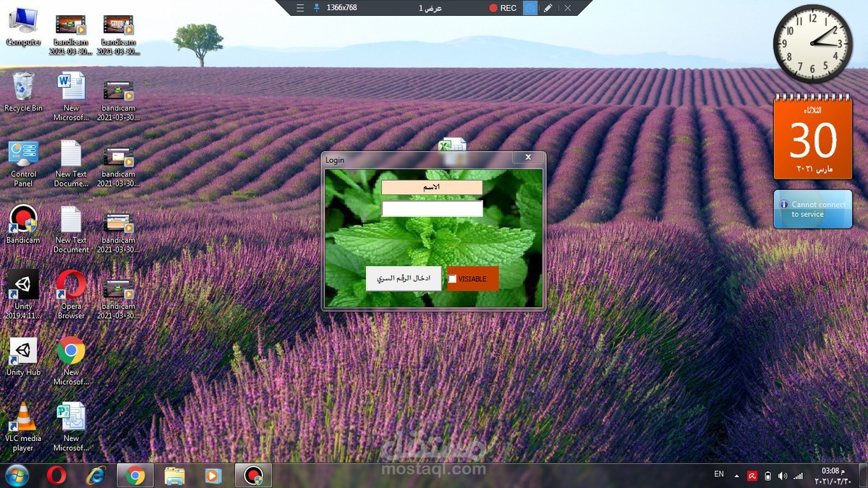The height and width of the screenshot is (488, 868).
Task: Open File Explorer from the taskbar
Action: click(174, 475)
